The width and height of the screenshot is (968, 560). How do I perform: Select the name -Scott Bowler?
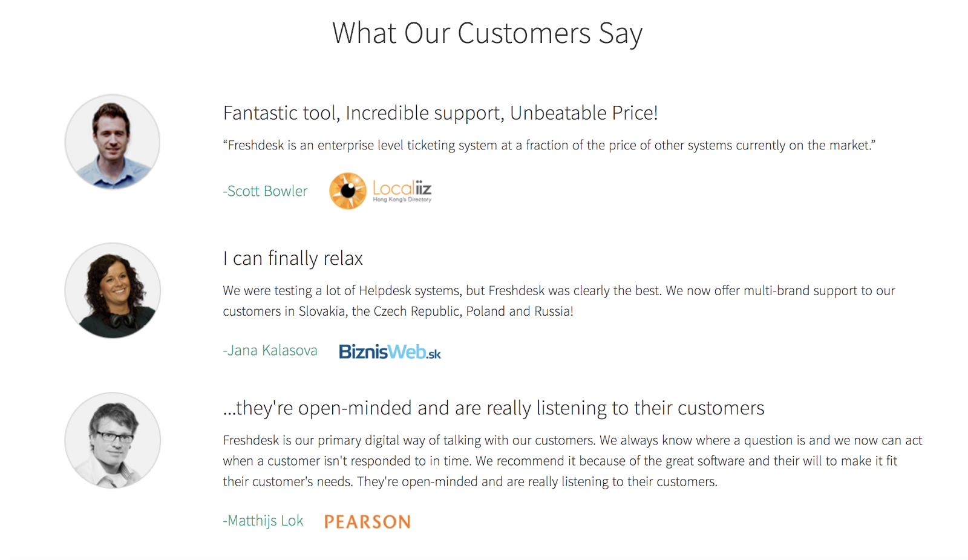pos(265,191)
